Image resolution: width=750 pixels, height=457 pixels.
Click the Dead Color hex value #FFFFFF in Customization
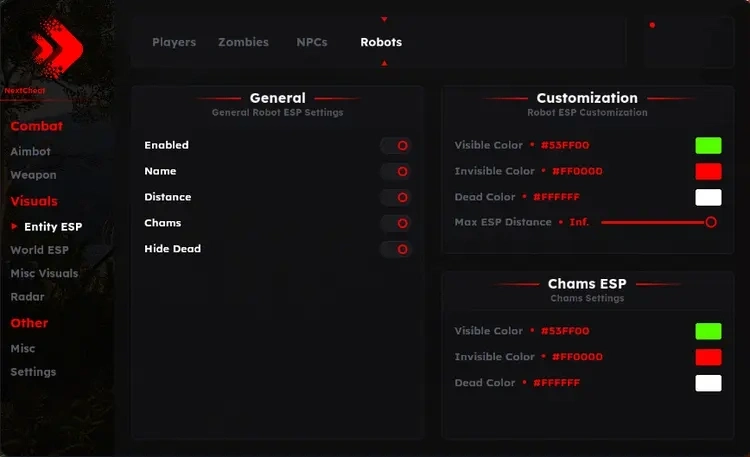(556, 197)
